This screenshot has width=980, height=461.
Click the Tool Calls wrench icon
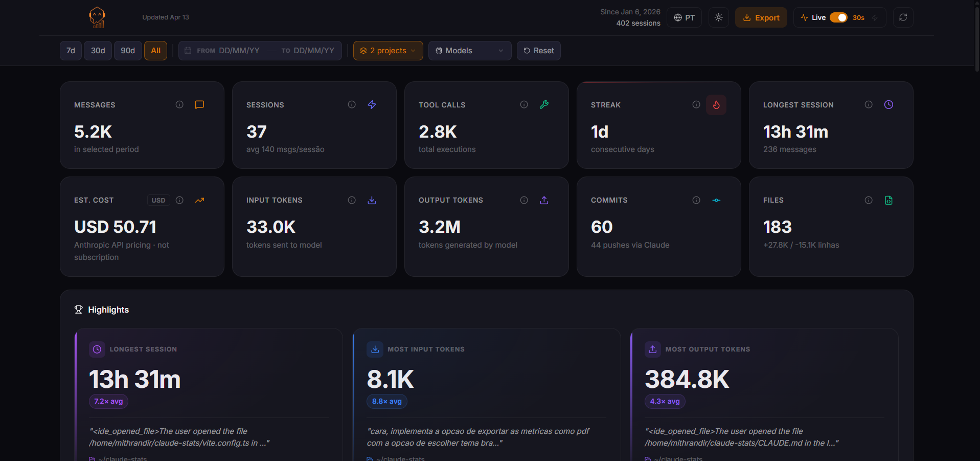(544, 104)
